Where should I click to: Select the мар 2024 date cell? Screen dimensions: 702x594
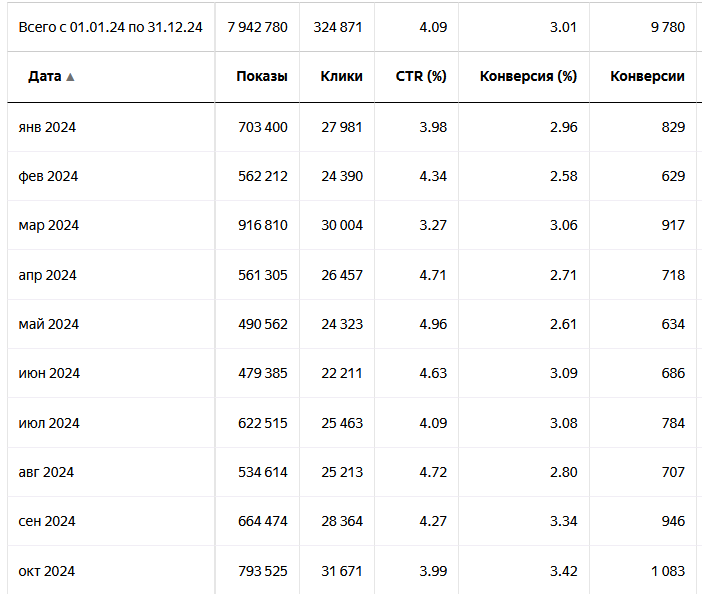48,225
